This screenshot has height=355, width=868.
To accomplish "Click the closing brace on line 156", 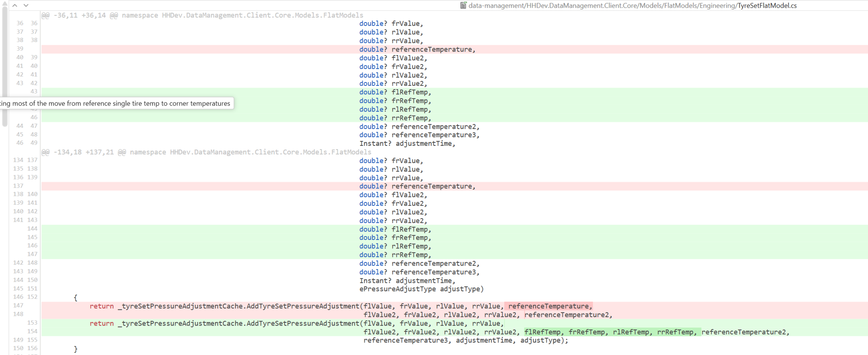I will [75, 349].
